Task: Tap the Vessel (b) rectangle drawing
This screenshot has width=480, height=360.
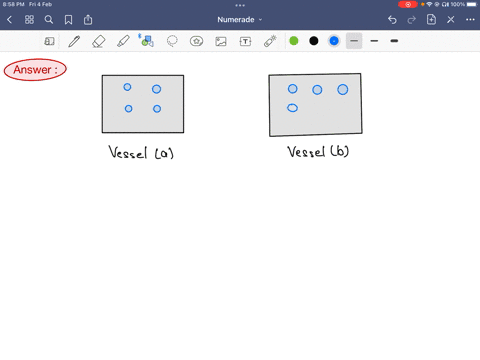Action: tap(315, 105)
